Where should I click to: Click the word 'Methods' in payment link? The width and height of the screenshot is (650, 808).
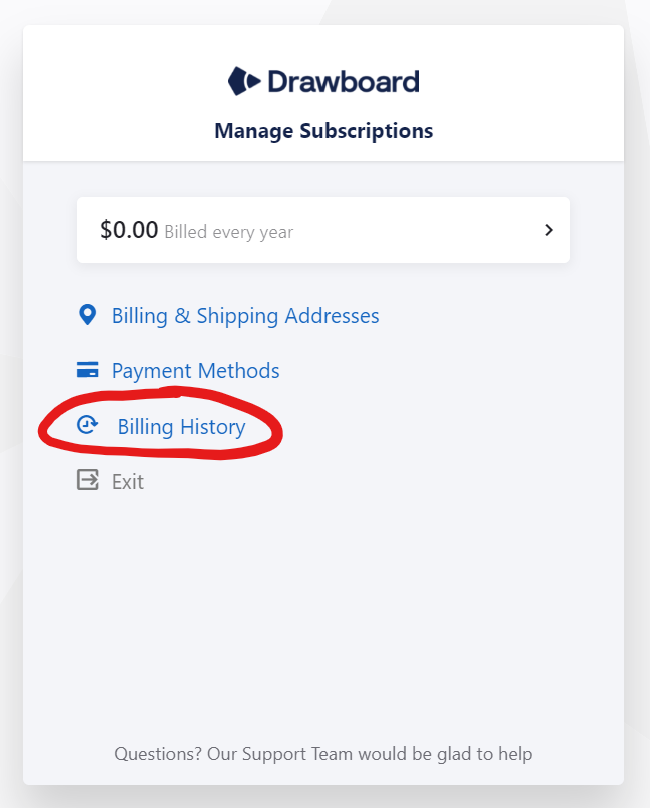coord(239,371)
